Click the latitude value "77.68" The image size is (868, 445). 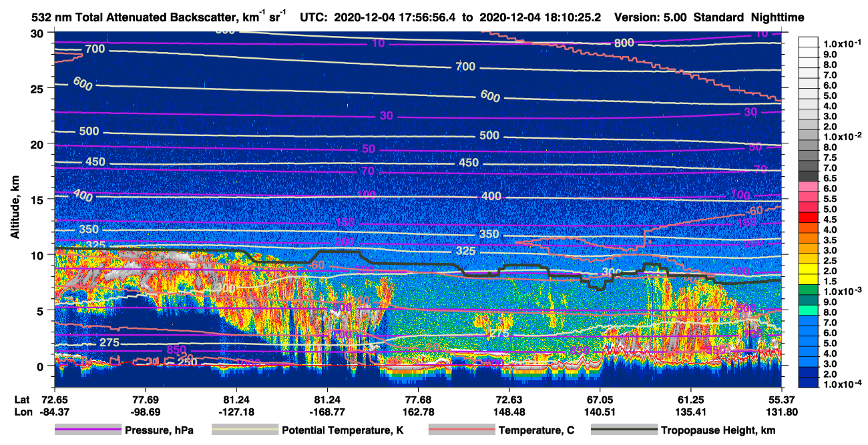click(418, 399)
